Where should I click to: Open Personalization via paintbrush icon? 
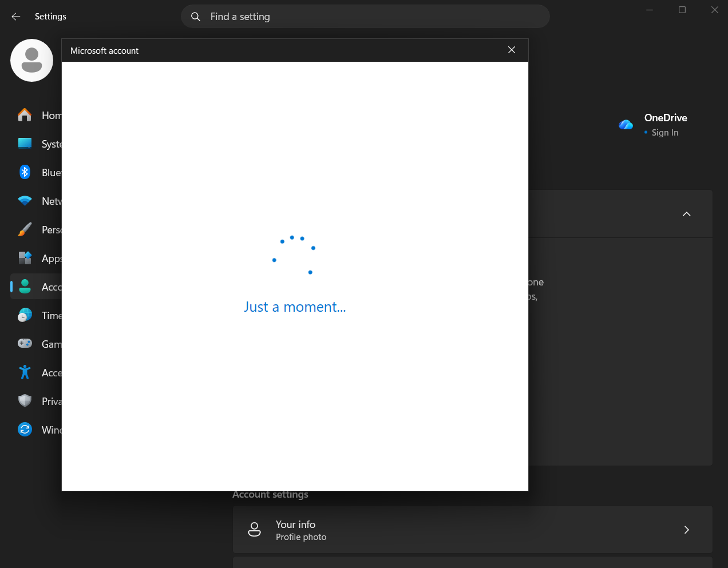click(25, 229)
